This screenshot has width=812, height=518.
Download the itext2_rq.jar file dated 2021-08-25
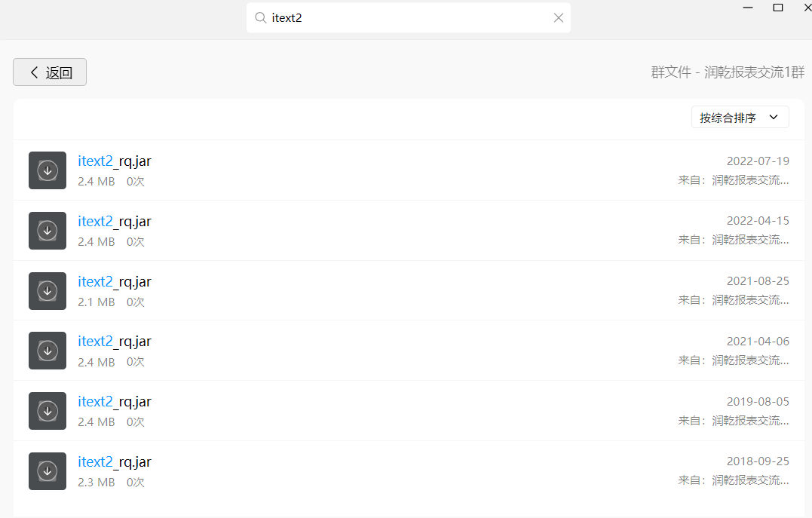point(47,291)
